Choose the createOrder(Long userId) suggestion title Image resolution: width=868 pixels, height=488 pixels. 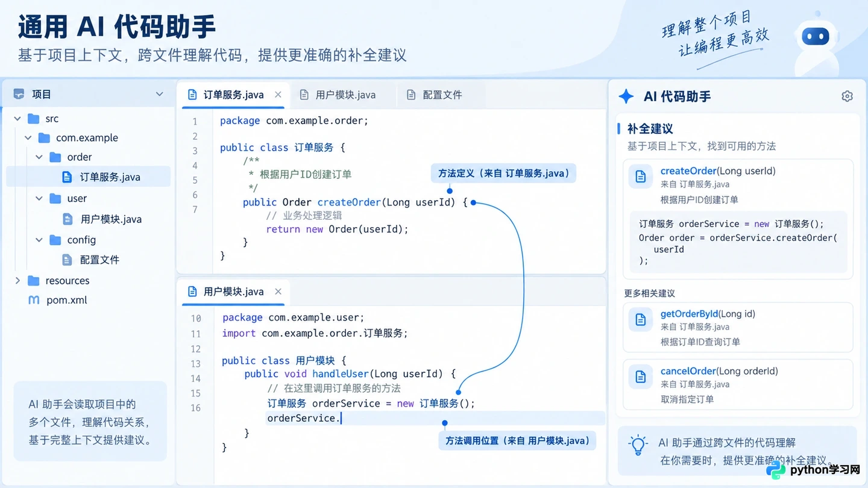(x=718, y=171)
